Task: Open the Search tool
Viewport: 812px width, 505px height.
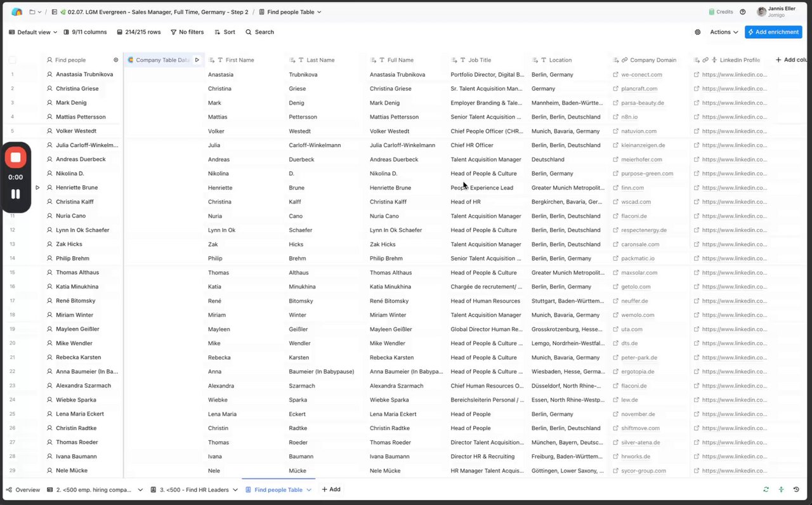Action: point(260,32)
